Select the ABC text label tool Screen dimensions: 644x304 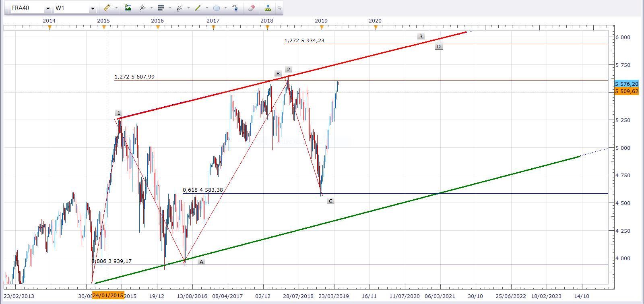click(235, 8)
